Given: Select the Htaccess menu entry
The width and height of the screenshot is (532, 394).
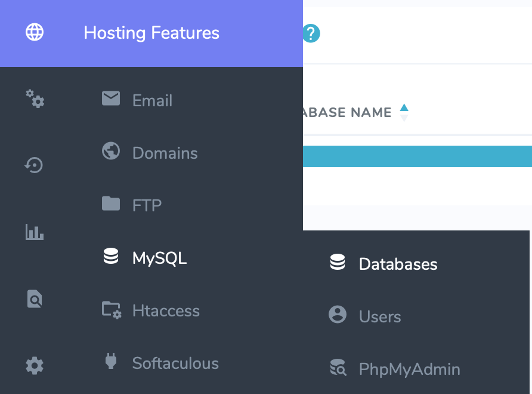Looking at the screenshot, I should point(165,310).
